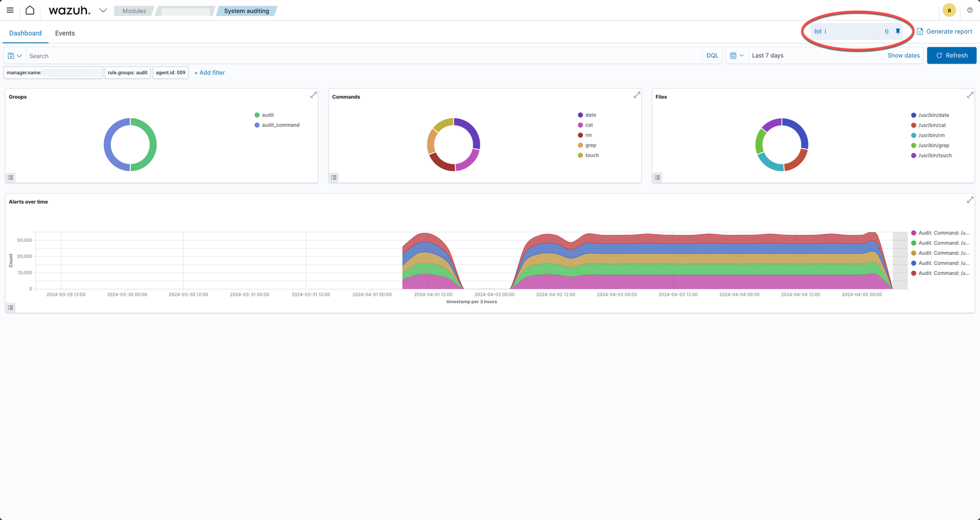The width and height of the screenshot is (980, 520).
Task: Open the date quick-select calendar dropdown
Action: [x=736, y=56]
